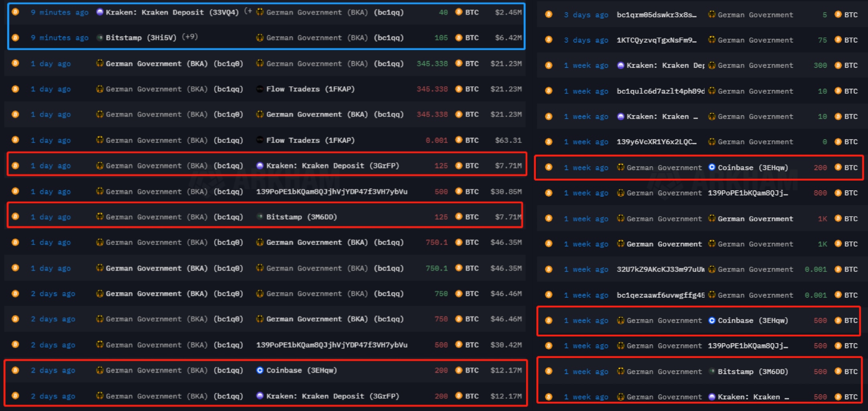The image size is (868, 411).
Task: Click Kraken logo in the $12.17M Kraken Deposit row
Action: pos(260,396)
